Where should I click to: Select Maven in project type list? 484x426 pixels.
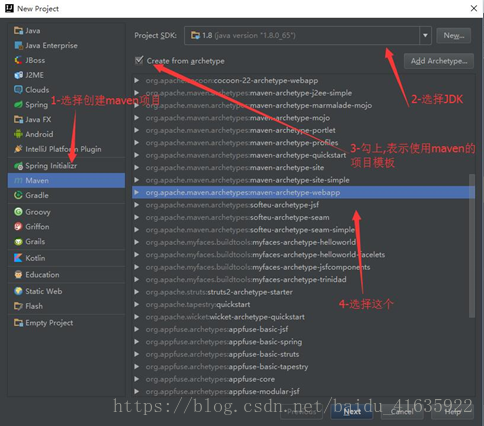[66, 181]
